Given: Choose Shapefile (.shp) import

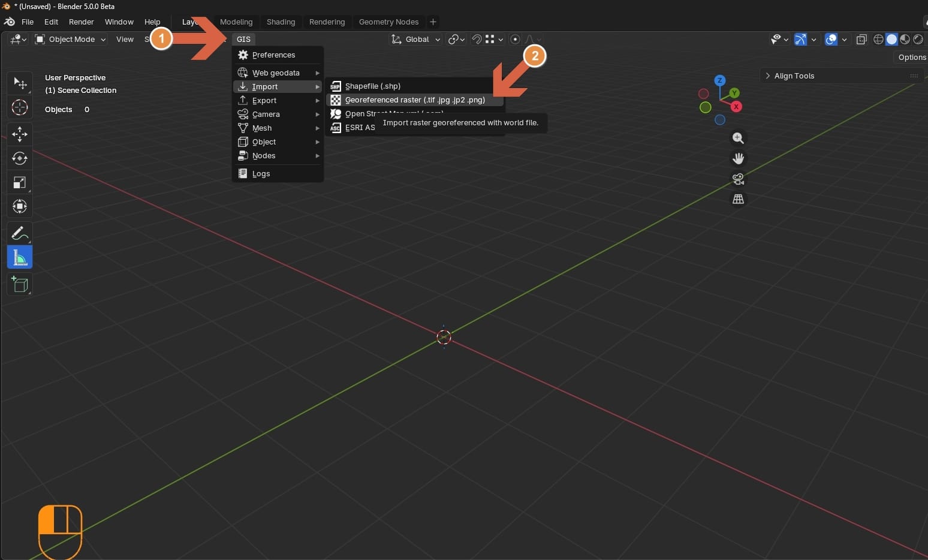Looking at the screenshot, I should (x=415, y=86).
